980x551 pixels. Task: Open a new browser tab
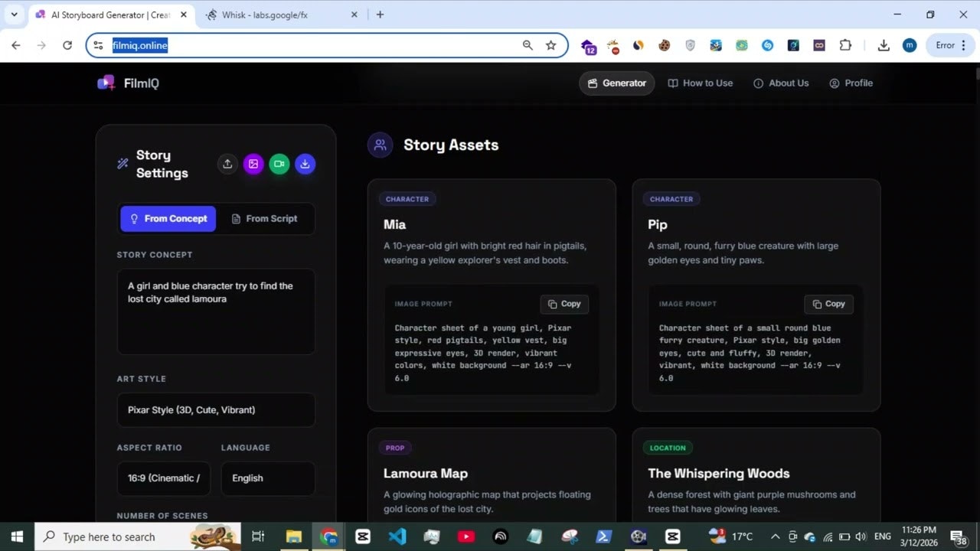[381, 15]
